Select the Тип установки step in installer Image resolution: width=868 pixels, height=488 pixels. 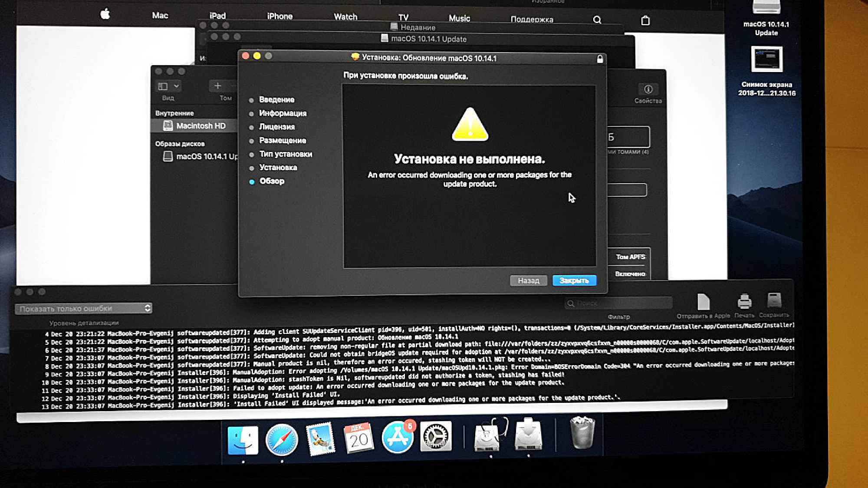(286, 154)
